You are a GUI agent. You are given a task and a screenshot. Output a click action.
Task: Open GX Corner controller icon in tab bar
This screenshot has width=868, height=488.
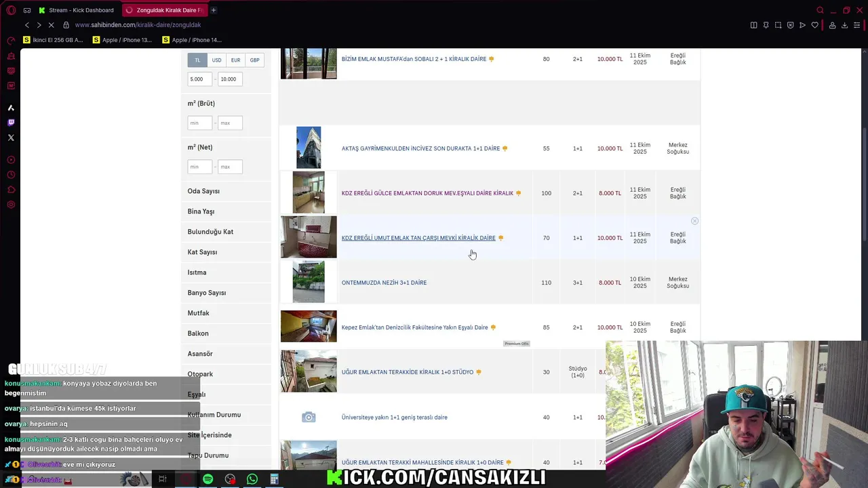point(27,10)
